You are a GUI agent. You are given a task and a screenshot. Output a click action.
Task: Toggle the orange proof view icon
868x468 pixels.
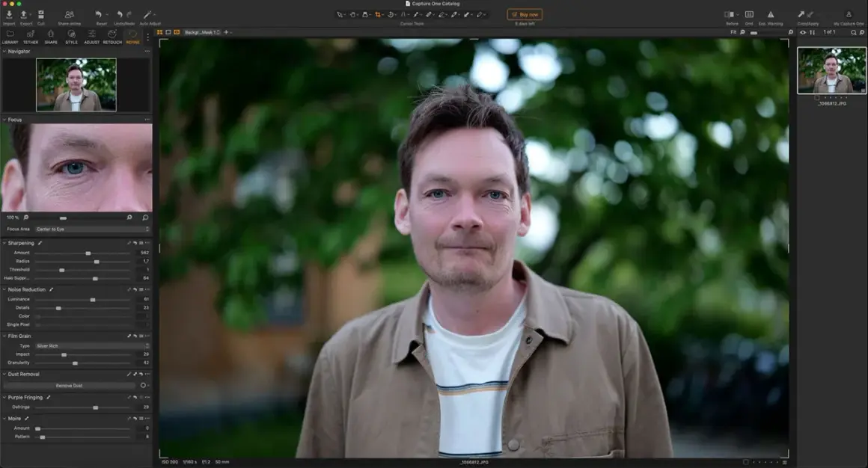point(177,33)
